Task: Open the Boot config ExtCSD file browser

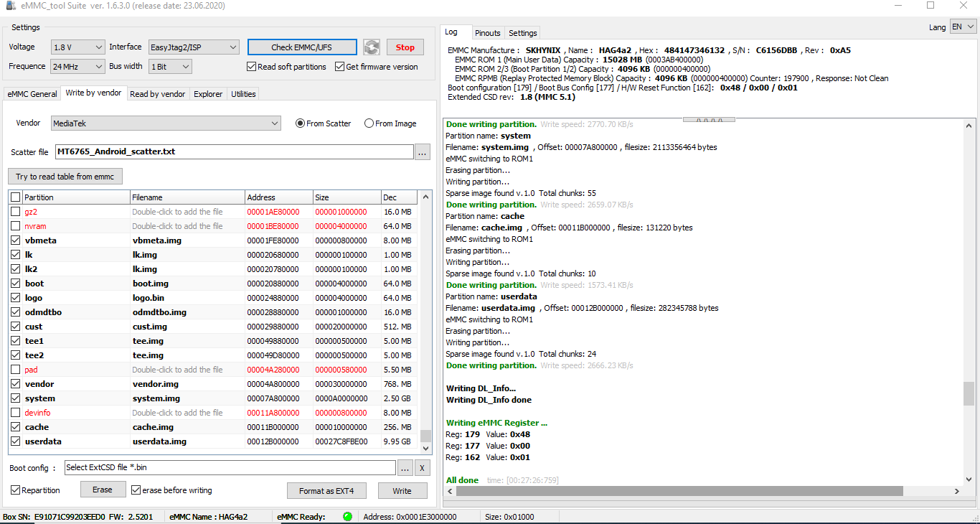Action: 405,468
